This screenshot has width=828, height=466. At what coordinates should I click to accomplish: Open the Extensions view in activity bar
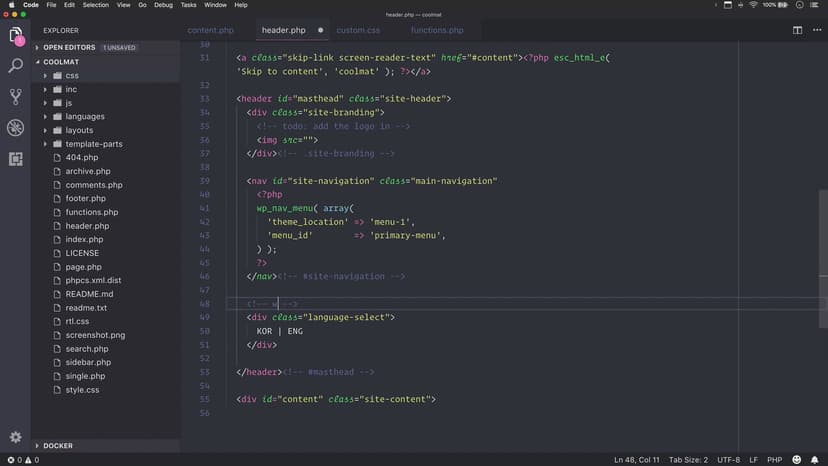pos(16,158)
